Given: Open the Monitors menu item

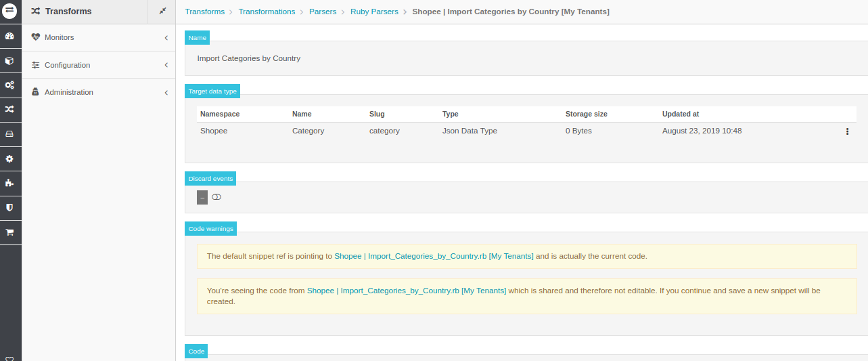Looking at the screenshot, I should (x=99, y=37).
